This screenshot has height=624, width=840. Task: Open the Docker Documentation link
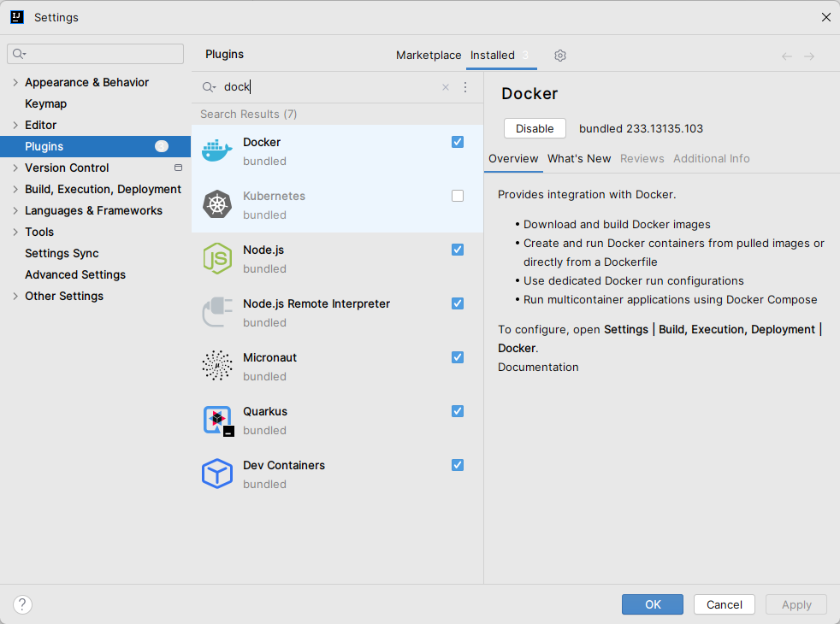click(x=538, y=367)
